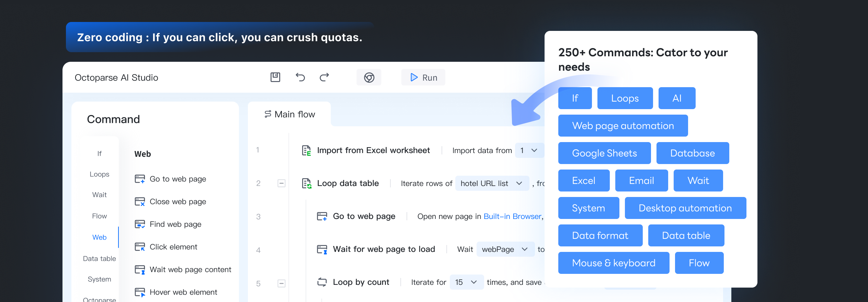
Task: Click the Web page automation tag
Action: [x=623, y=126]
